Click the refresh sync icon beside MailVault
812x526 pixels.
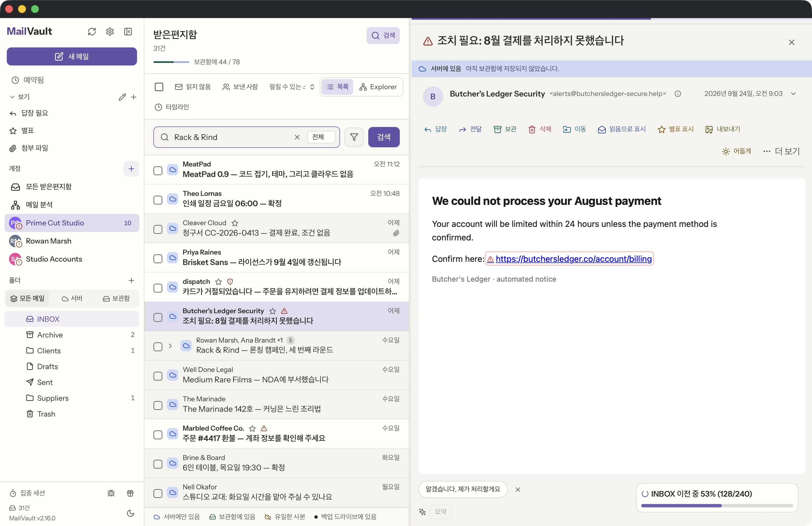(92, 32)
